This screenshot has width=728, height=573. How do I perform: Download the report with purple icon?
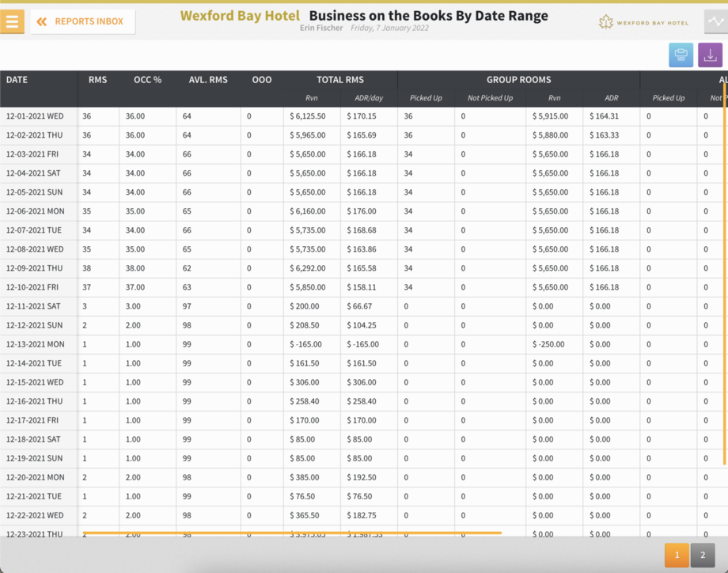(x=710, y=55)
